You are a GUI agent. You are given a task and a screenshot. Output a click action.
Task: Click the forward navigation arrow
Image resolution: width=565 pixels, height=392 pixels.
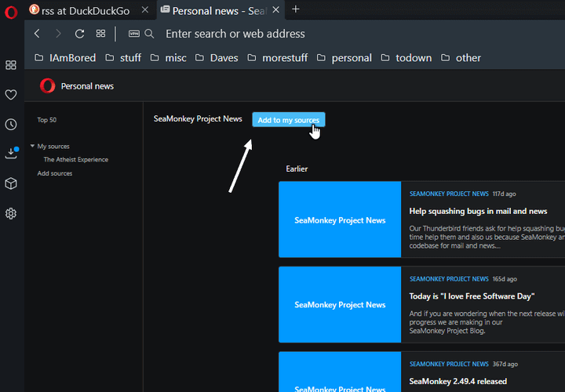[58, 34]
